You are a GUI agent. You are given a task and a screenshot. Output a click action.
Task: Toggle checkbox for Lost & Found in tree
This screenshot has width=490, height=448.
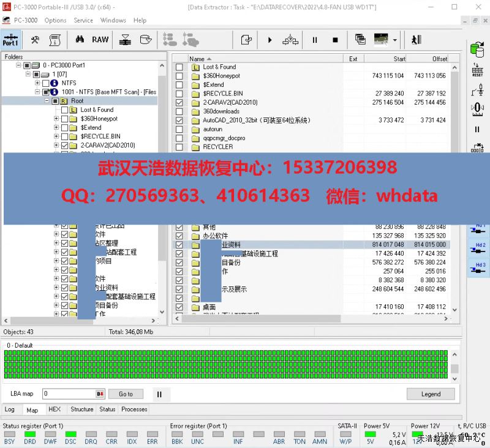coord(65,110)
